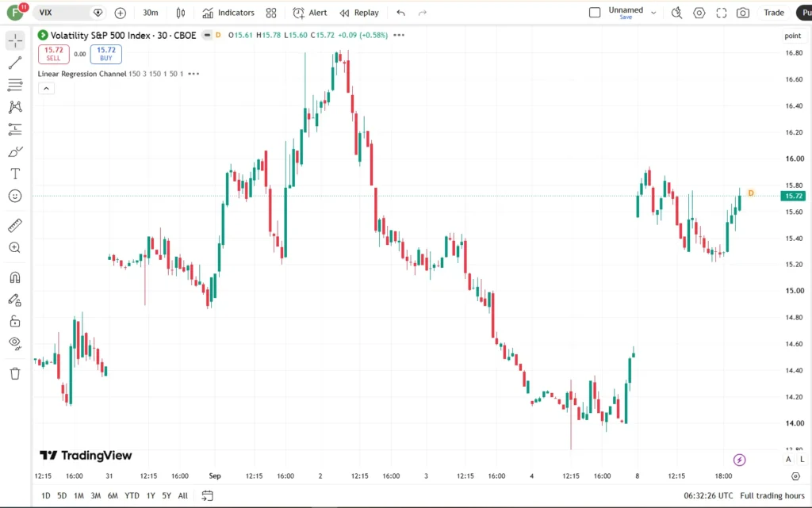This screenshot has height=508, width=812.
Task: Open the indicator templates grid icon
Action: click(271, 13)
